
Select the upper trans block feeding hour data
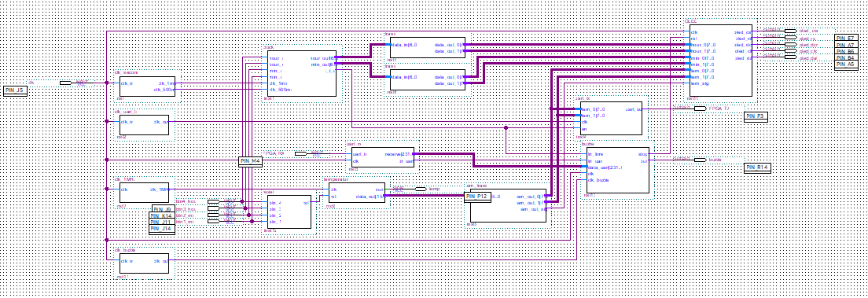(427, 48)
